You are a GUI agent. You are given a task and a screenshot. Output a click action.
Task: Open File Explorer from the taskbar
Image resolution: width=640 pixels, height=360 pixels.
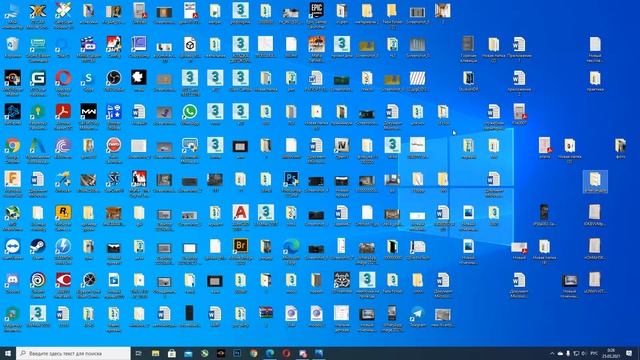pos(156,353)
